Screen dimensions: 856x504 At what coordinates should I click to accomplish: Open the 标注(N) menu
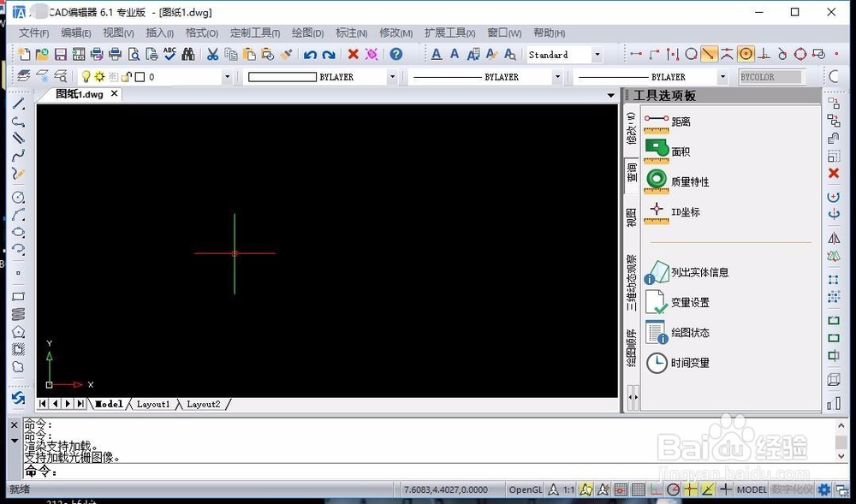point(352,33)
